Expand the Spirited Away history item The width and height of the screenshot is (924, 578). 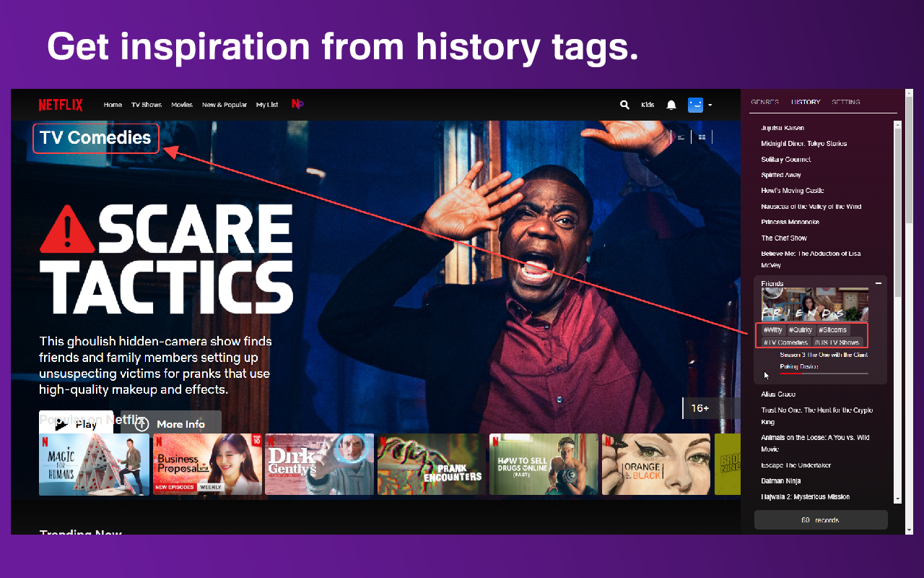click(x=781, y=175)
